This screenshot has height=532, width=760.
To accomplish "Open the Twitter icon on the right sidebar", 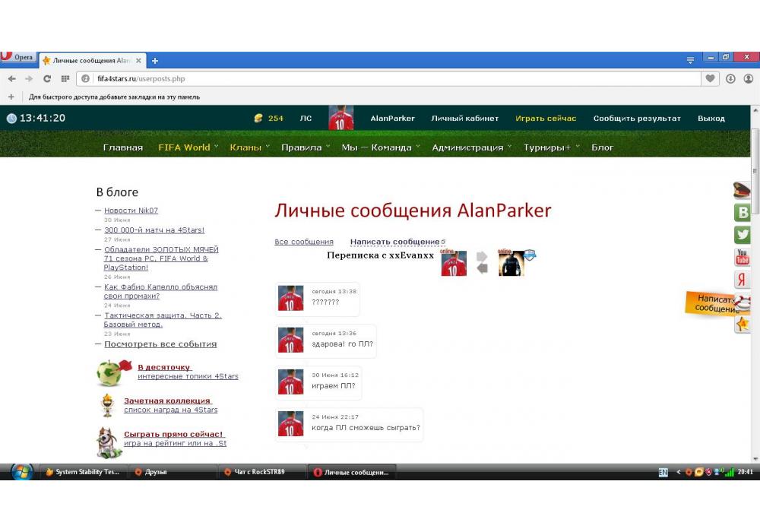I will [x=742, y=235].
